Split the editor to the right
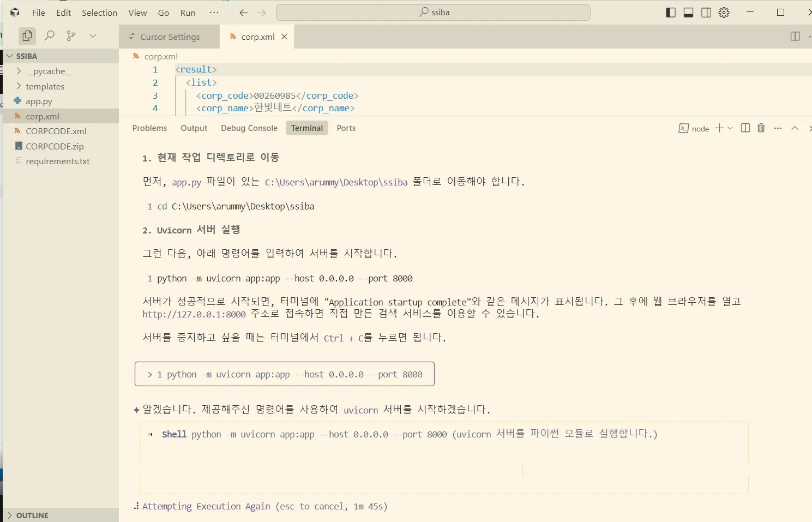Screen dimensions: 812x522 pyautogui.click(x=795, y=37)
